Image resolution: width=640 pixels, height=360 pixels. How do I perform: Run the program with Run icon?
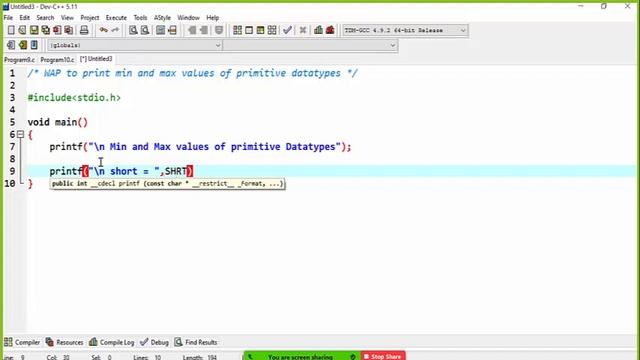coord(249,30)
